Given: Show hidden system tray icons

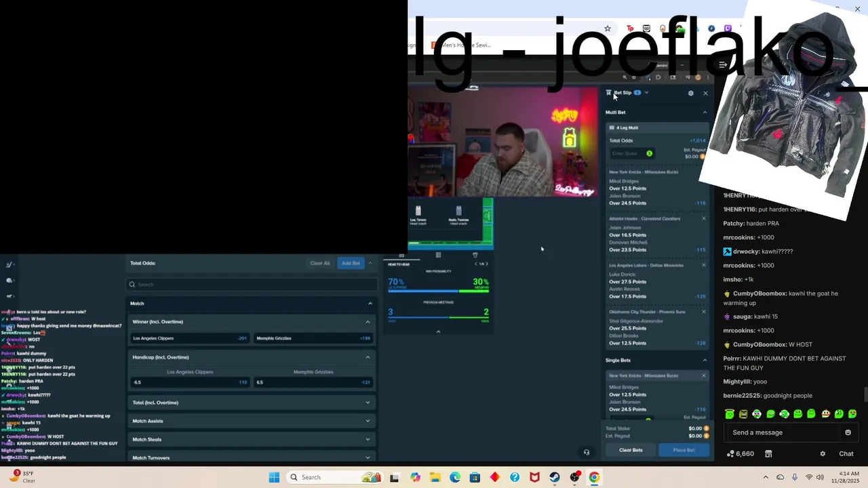Looking at the screenshot, I should (766, 477).
